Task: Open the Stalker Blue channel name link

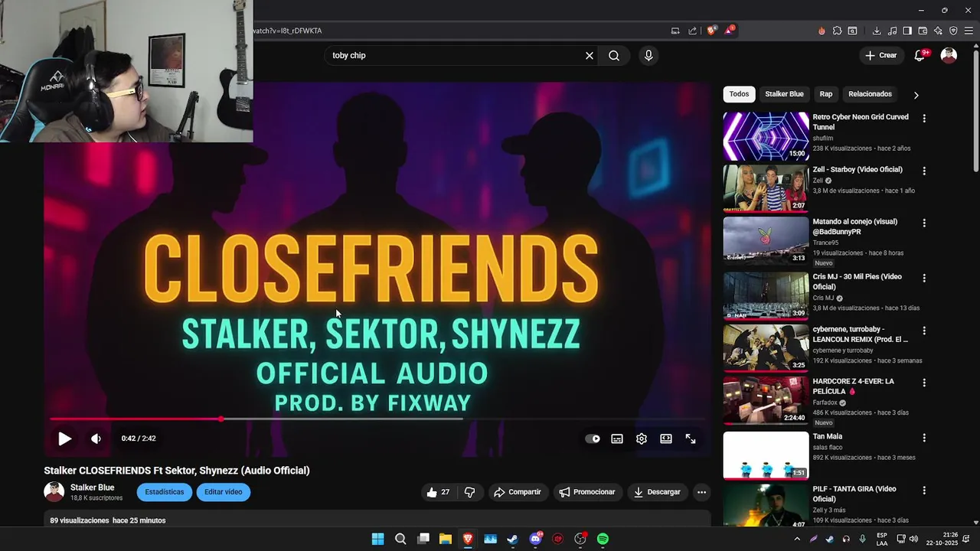Action: [x=92, y=487]
